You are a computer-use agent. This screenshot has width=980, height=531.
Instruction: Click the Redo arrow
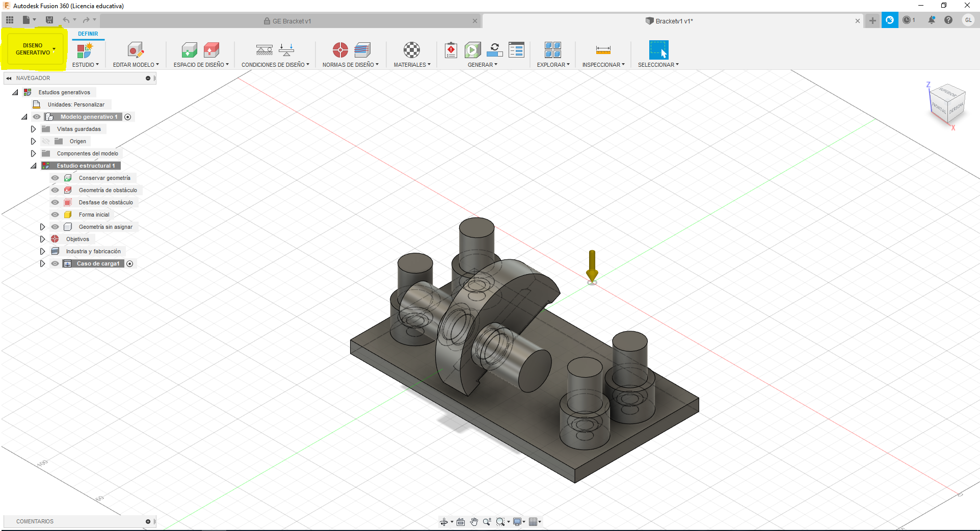tap(86, 20)
